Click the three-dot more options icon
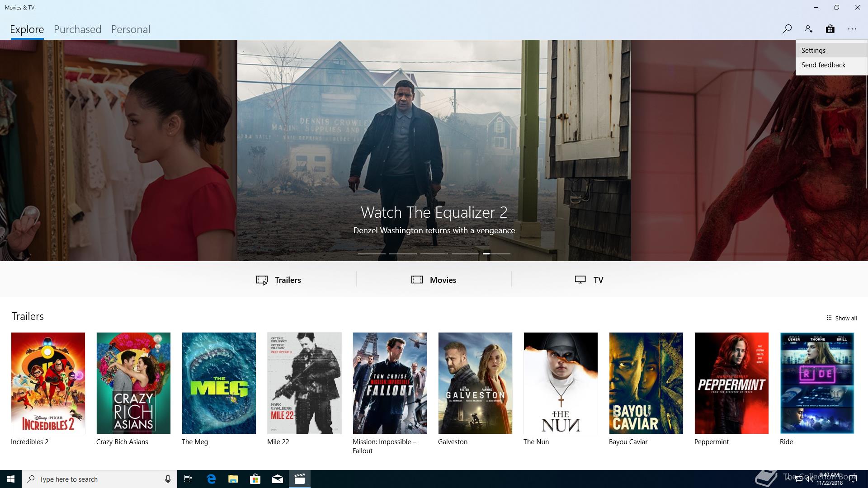Viewport: 868px width, 488px height. [852, 29]
